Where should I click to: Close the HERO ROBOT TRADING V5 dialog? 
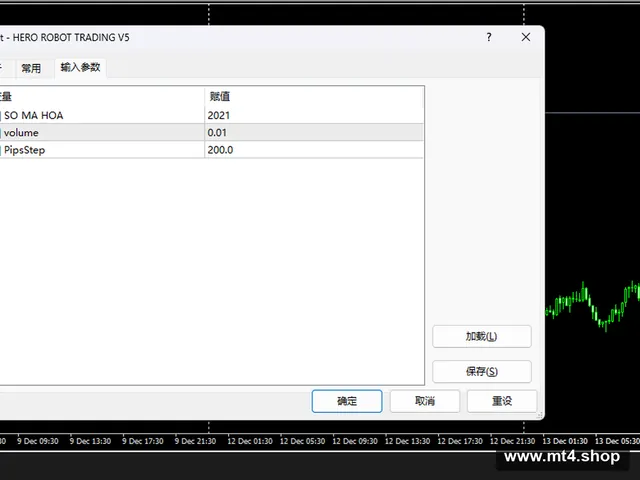[526, 37]
